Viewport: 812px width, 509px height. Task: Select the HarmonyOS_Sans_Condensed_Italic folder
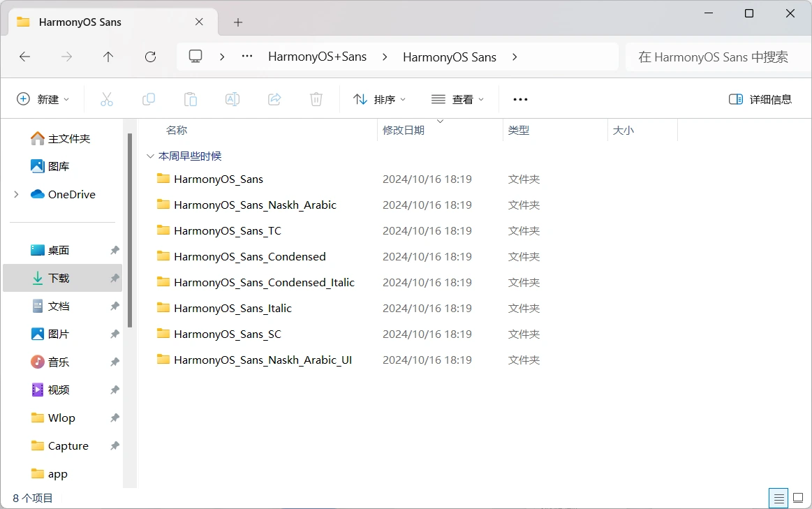(264, 283)
